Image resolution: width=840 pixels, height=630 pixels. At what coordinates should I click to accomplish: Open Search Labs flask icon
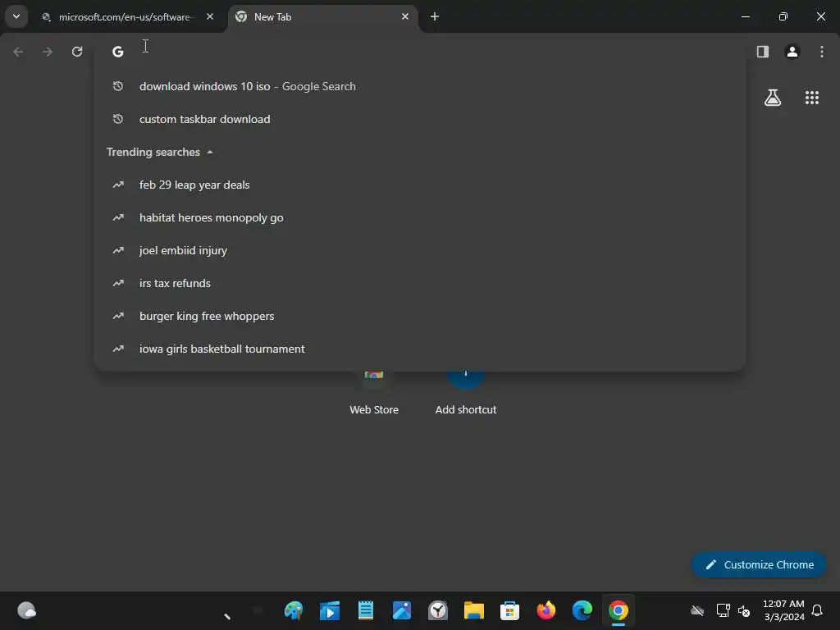click(x=773, y=98)
